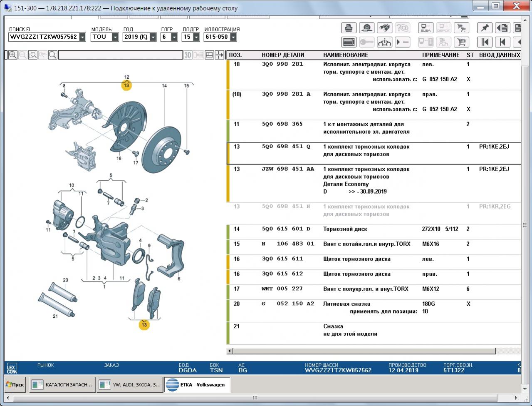Click the НОМЕР ДЕТАЛИ column header

tap(283, 55)
